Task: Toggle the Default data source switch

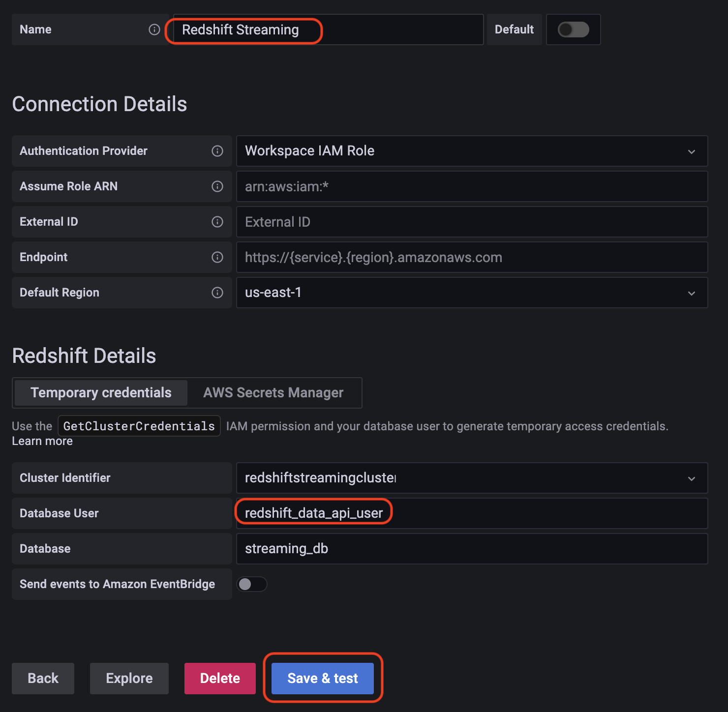Action: tap(574, 30)
